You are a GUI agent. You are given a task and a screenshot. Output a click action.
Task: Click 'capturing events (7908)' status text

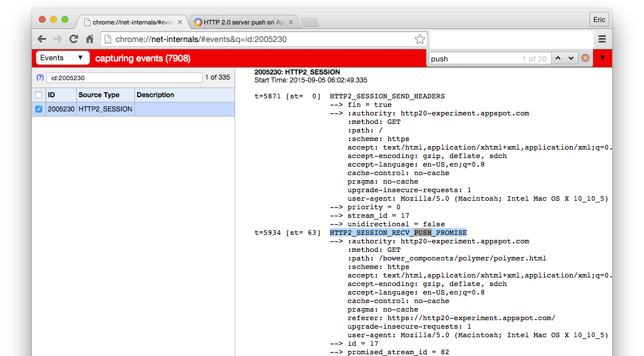click(143, 58)
